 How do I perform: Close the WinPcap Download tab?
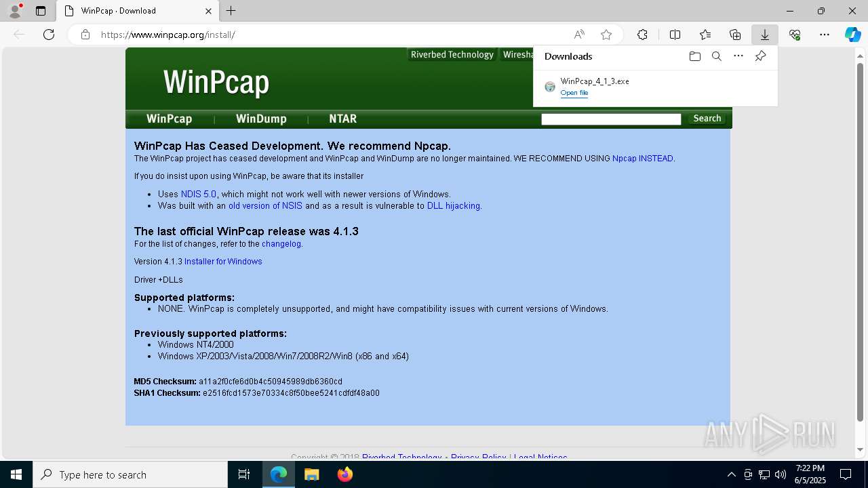click(x=209, y=11)
